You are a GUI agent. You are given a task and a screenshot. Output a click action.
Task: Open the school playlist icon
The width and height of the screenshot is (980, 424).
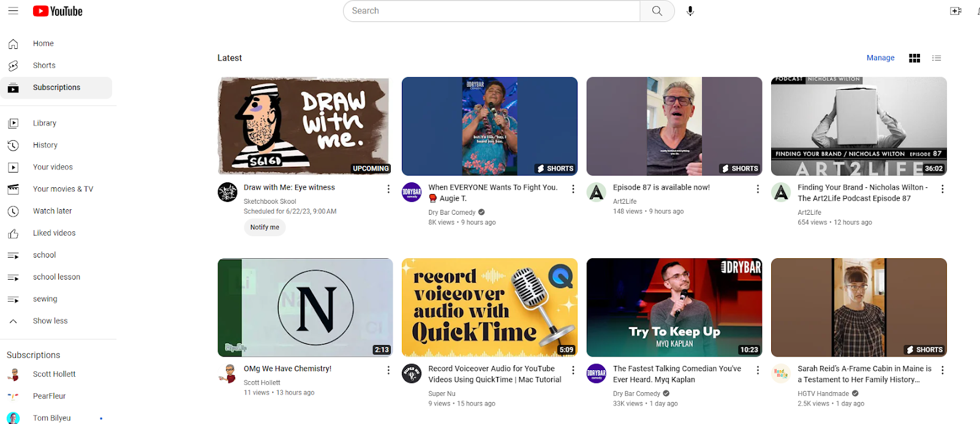pyautogui.click(x=13, y=255)
